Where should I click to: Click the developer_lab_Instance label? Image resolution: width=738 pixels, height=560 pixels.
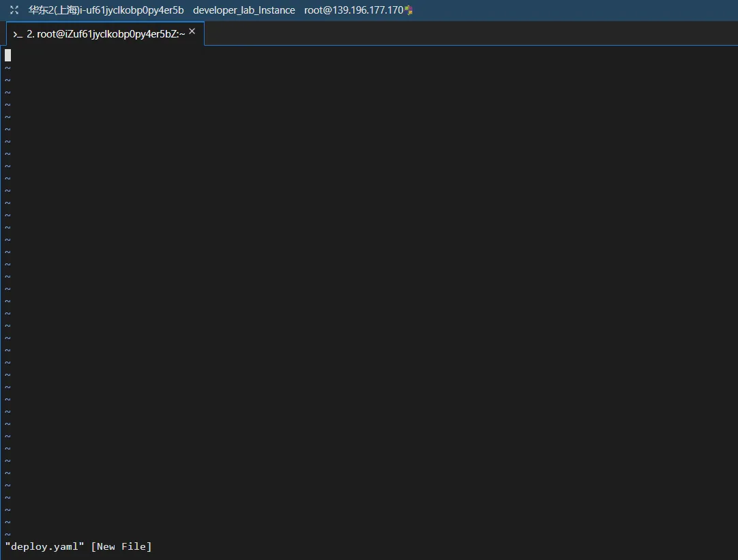tap(243, 10)
